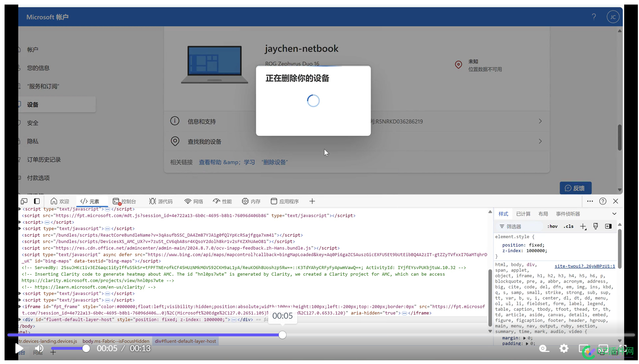Click the elements panel scrollbar thumb
The image size is (639, 364).
[490, 298]
